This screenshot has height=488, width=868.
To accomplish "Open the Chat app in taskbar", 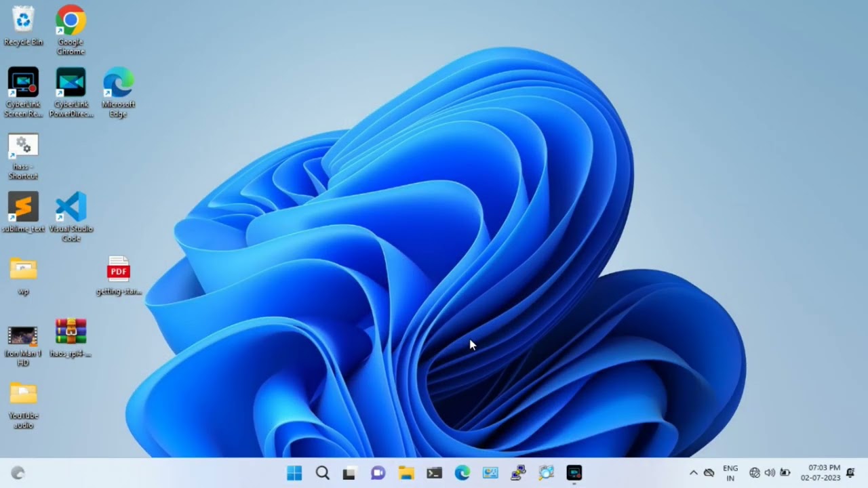I will [378, 473].
